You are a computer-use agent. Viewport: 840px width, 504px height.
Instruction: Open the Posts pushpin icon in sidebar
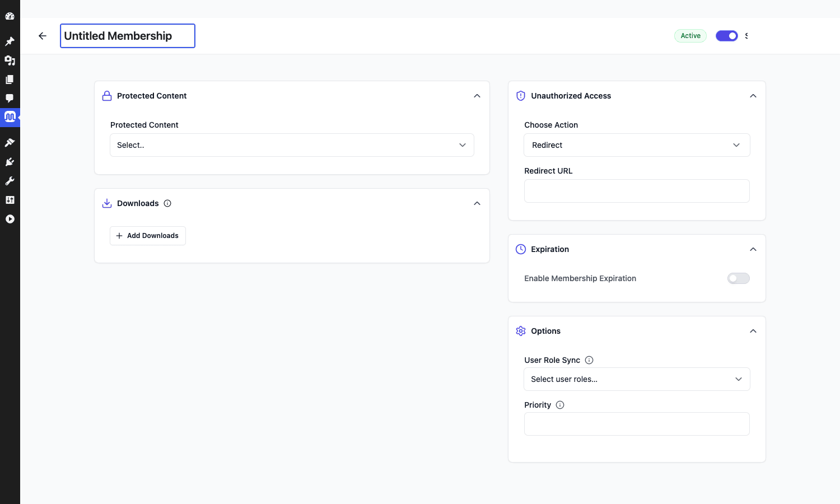click(10, 41)
